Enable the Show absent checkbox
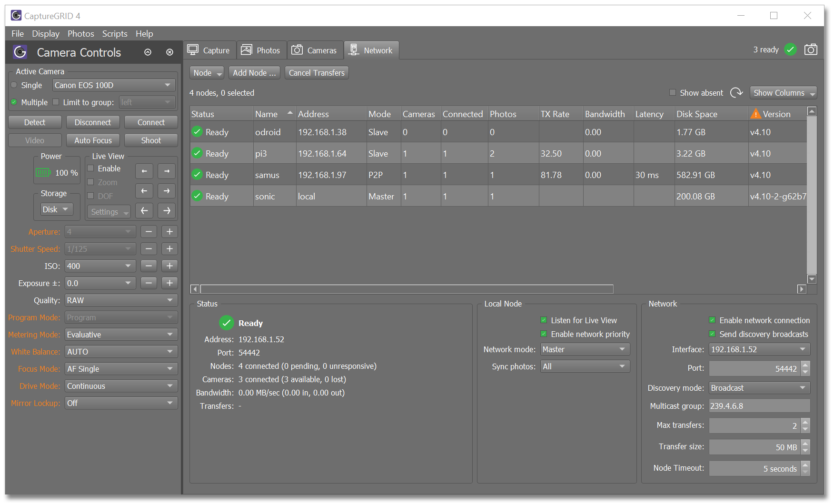The height and width of the screenshot is (504, 834). [673, 93]
